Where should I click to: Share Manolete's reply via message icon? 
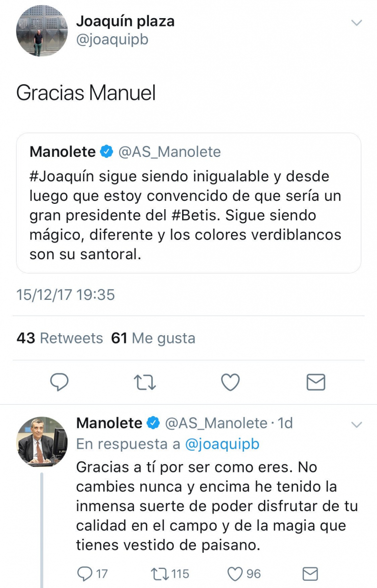pyautogui.click(x=310, y=573)
